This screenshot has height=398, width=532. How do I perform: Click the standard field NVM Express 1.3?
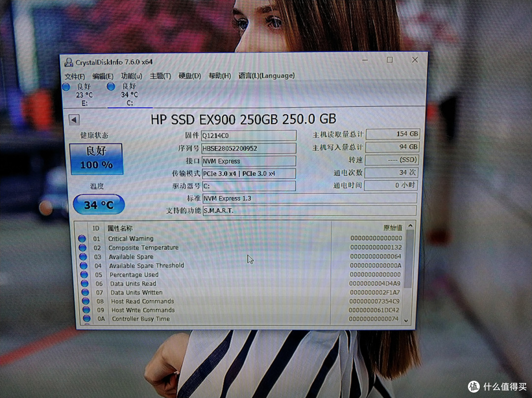coord(310,198)
